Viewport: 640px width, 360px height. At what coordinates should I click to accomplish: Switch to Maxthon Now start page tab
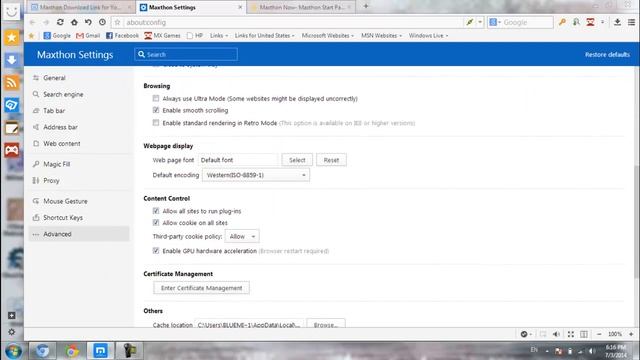301,7
